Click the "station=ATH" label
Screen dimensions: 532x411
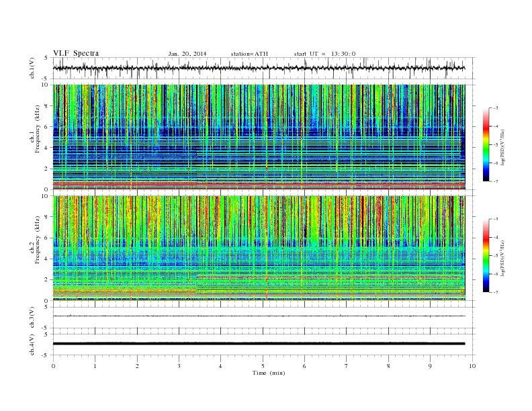point(249,54)
